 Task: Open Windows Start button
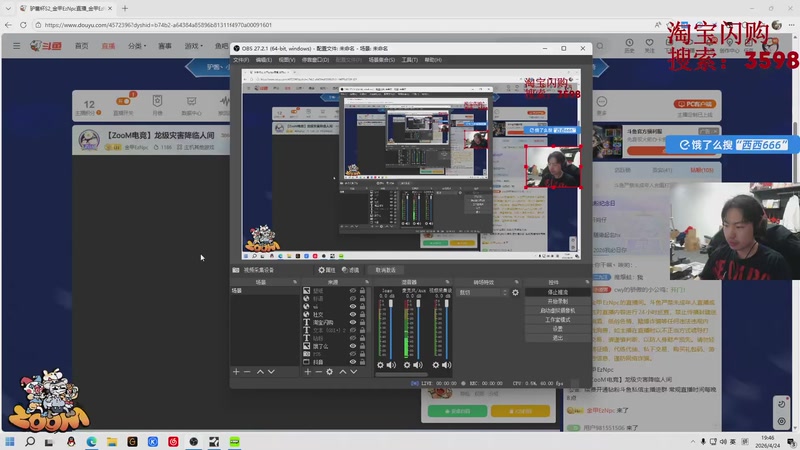(x=10, y=441)
